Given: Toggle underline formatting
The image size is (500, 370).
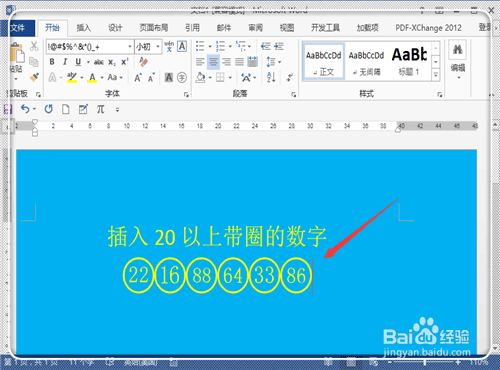Looking at the screenshot, I should pyautogui.click(x=78, y=62).
